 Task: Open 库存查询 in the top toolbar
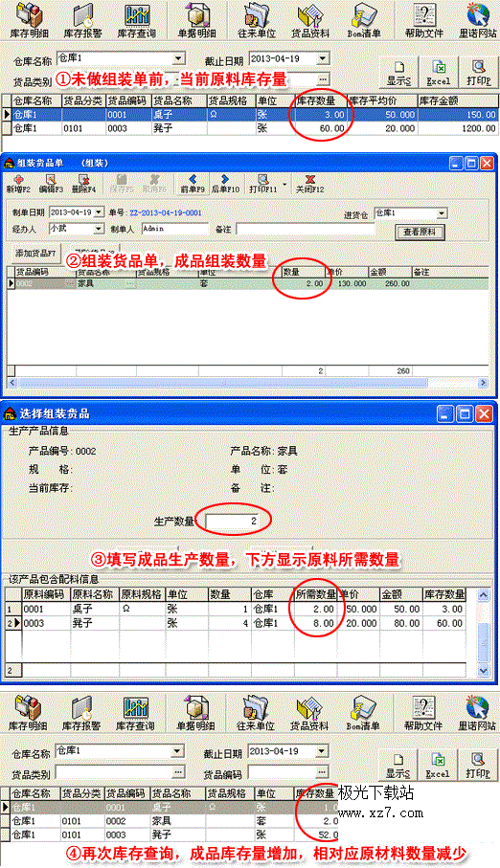point(136,20)
